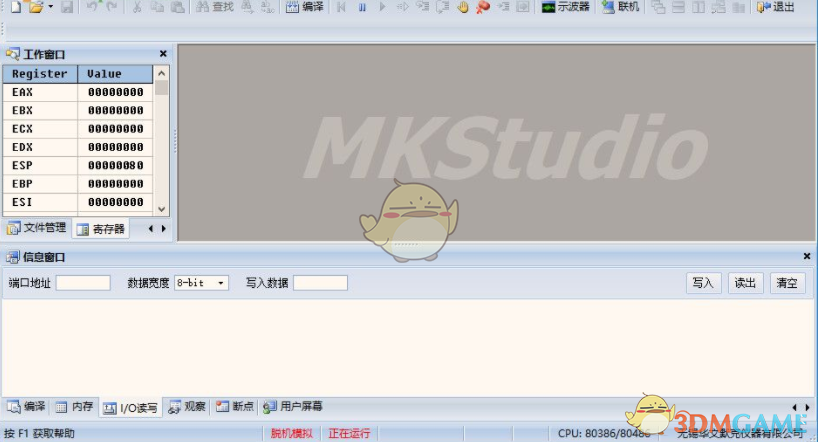
Task: Switch to the 用户屏幕 tab
Action: [293, 407]
